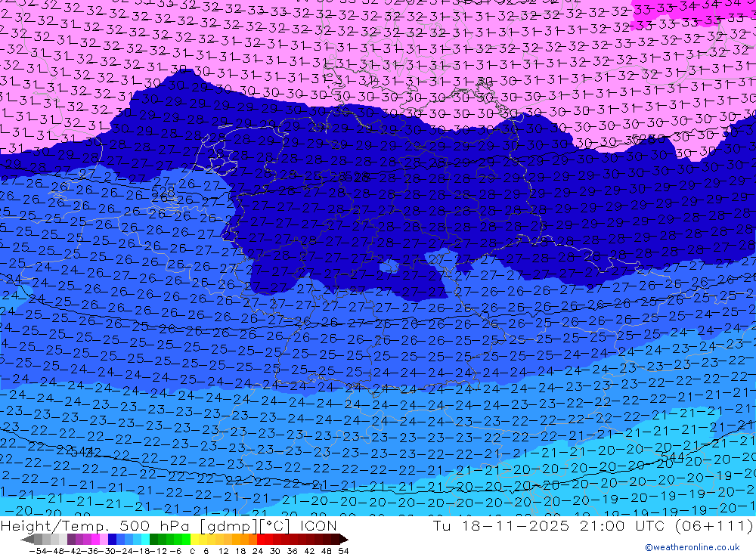The width and height of the screenshot is (756, 554).
Task: Pick the dark blue swatch in the legend
Action: click(112, 540)
